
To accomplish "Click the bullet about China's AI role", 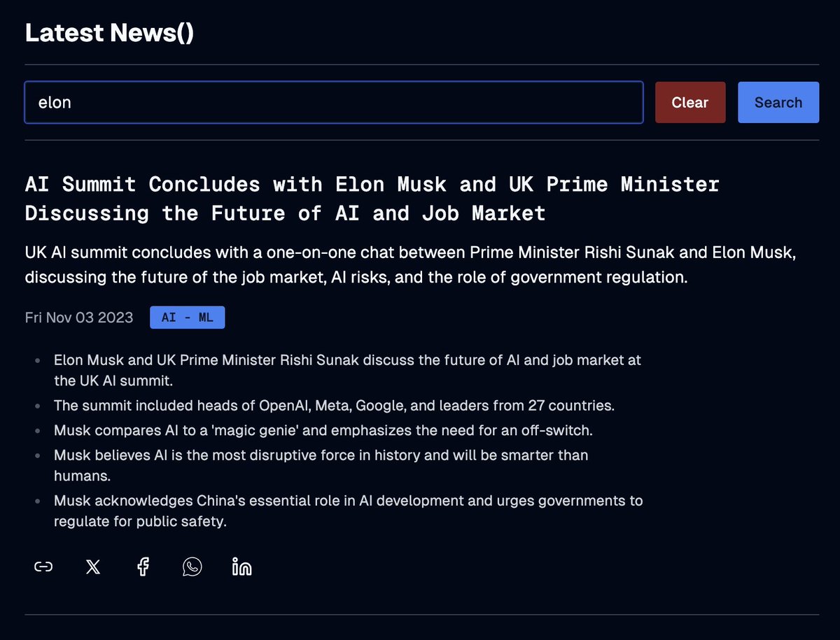I will 348,511.
